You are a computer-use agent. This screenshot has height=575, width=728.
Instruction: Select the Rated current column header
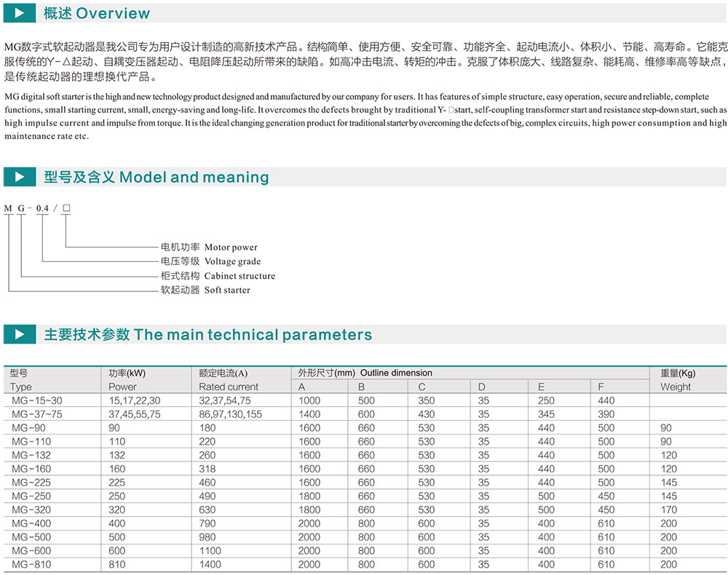point(229,386)
